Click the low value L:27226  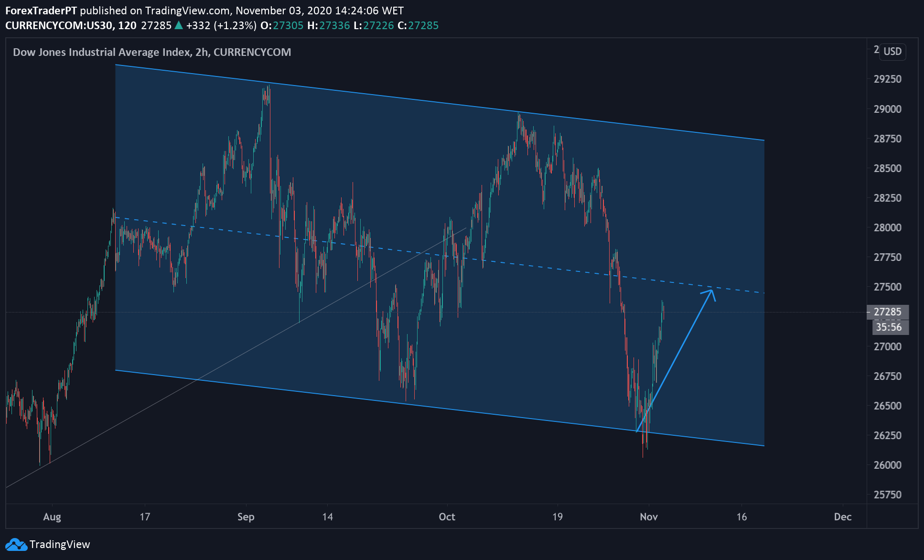click(x=374, y=25)
